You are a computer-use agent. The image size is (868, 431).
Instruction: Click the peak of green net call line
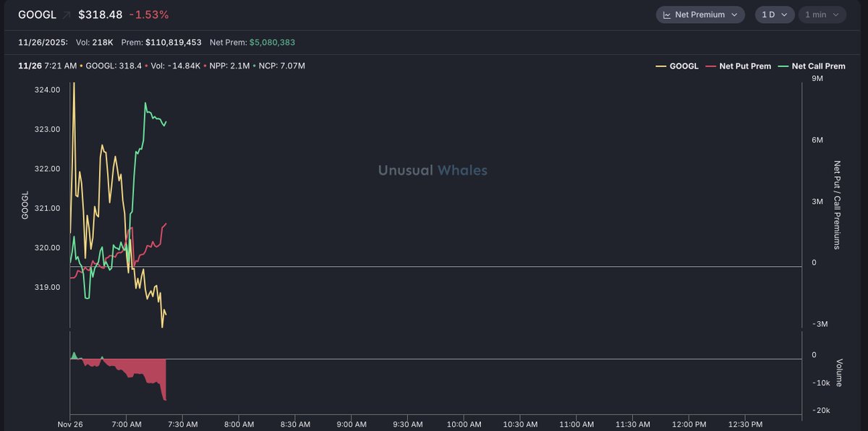[x=145, y=103]
